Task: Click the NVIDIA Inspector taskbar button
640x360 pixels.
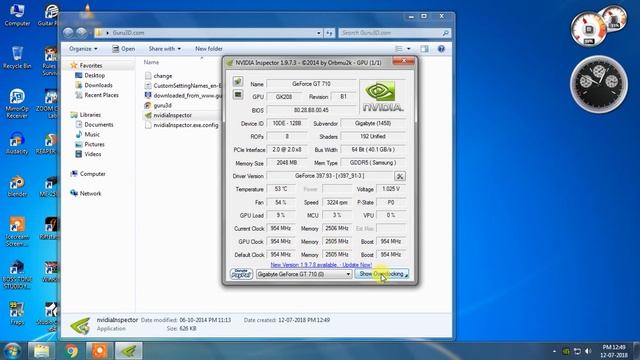Action: pyautogui.click(x=129, y=351)
